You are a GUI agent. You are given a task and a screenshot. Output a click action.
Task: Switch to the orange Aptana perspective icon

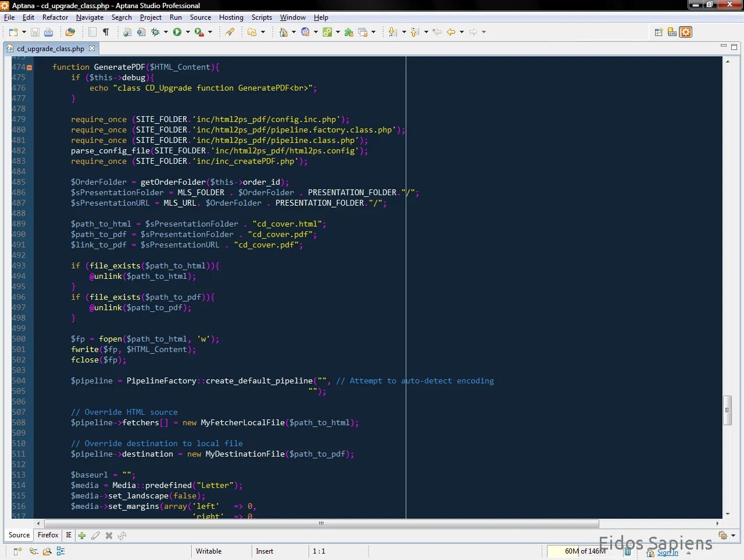686,32
